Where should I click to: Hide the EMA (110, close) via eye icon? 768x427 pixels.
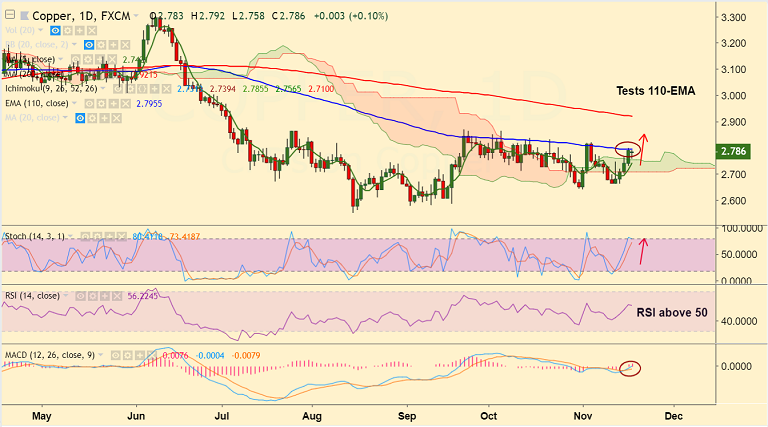[89, 103]
